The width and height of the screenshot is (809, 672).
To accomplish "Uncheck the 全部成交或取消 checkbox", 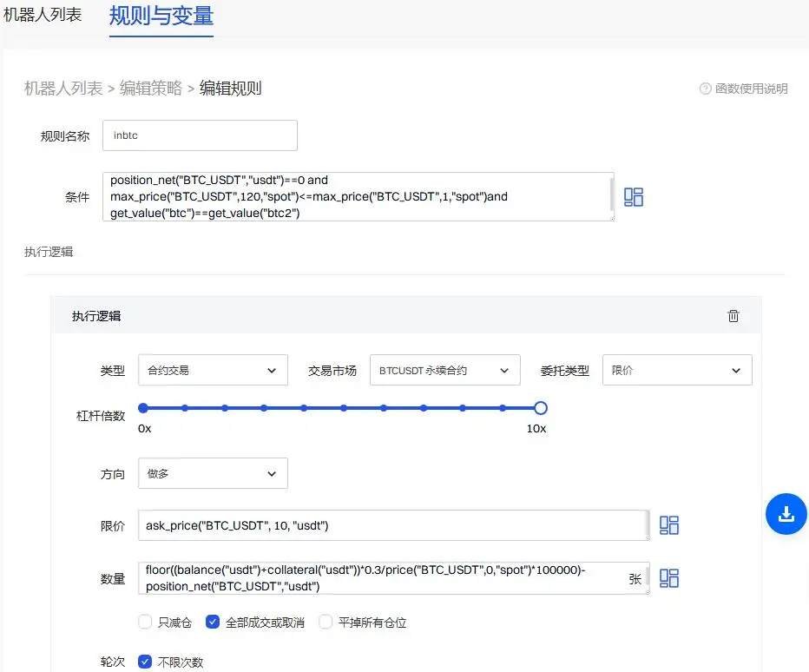I will click(x=213, y=622).
